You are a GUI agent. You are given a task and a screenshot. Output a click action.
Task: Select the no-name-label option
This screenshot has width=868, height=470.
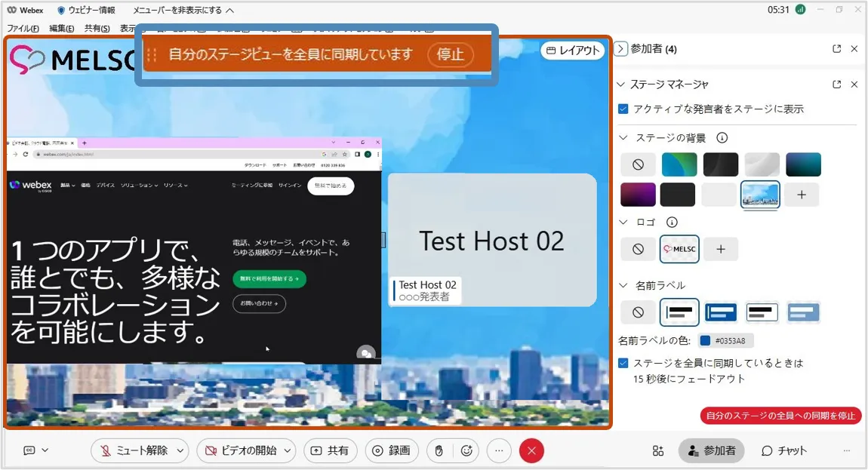pos(638,312)
